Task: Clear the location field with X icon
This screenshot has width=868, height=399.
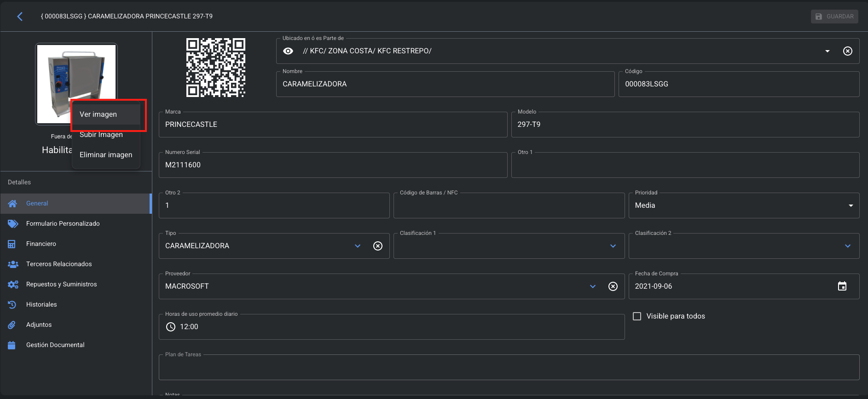Action: pyautogui.click(x=847, y=51)
